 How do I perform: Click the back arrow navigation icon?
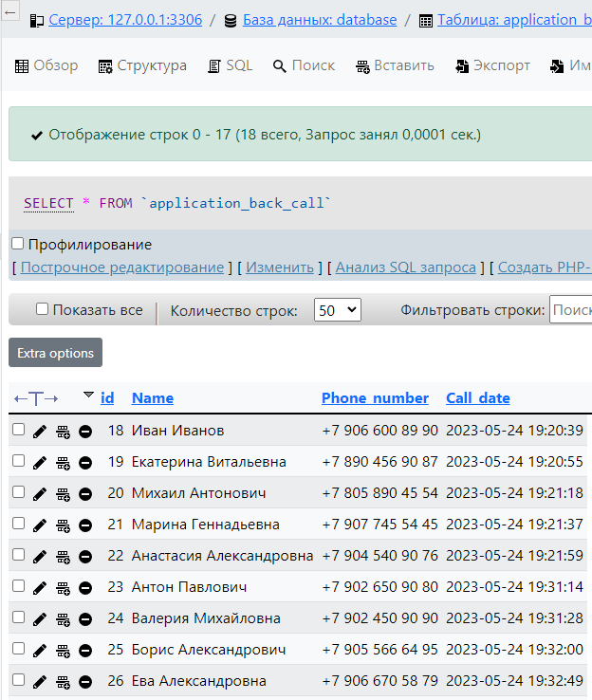tap(9, 12)
